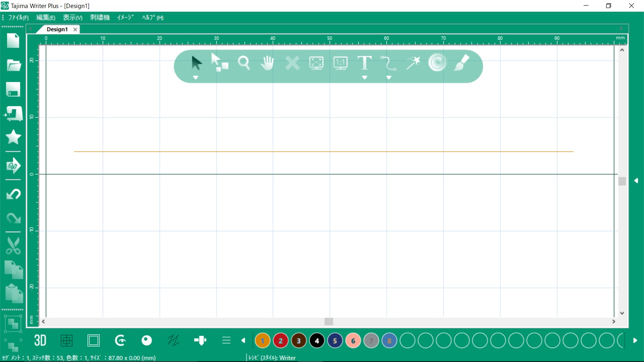Click the circular ring tool in floating toolbar
Image resolution: width=644 pixels, height=362 pixels.
tap(437, 63)
